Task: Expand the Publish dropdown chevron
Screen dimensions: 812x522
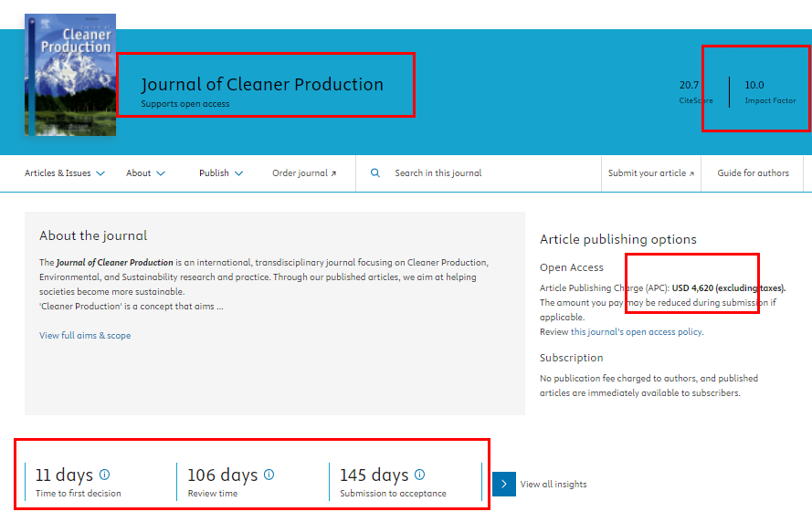Action: pos(238,173)
